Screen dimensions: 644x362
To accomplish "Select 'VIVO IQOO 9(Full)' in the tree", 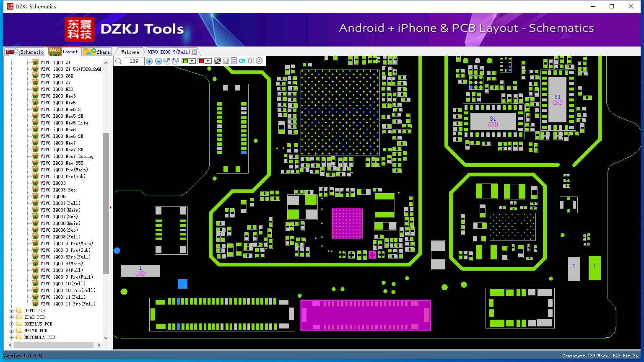I will (62, 270).
